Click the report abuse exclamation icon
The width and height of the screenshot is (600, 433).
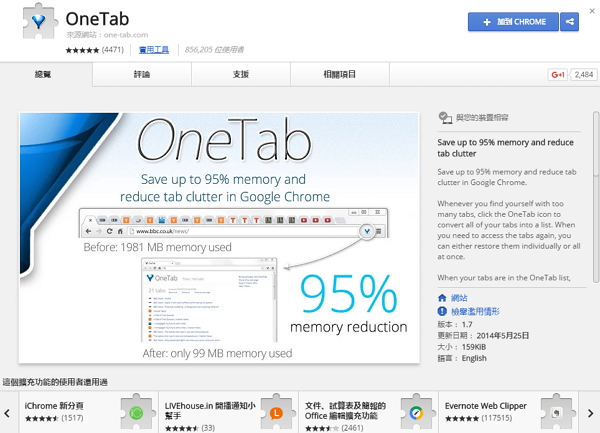pos(442,311)
